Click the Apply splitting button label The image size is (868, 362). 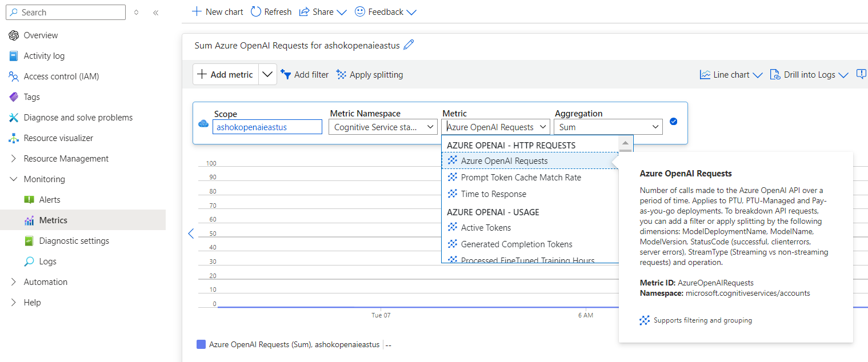point(376,74)
